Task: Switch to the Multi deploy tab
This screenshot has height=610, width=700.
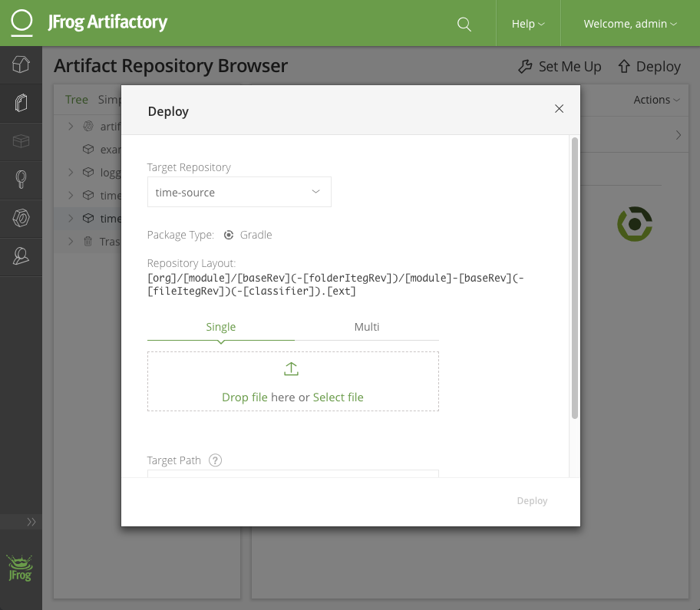Action: (367, 327)
